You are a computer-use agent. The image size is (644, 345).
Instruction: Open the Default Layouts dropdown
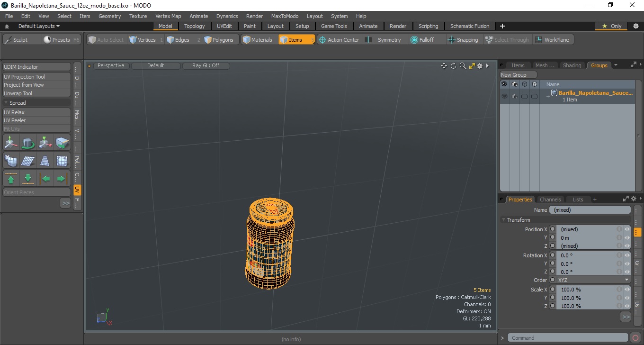39,26
